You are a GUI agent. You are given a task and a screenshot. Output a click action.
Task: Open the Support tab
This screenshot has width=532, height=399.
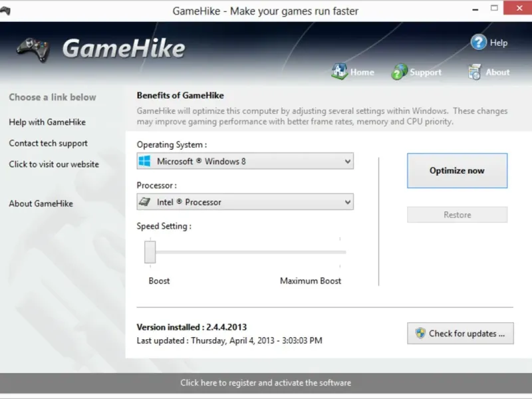tap(416, 72)
